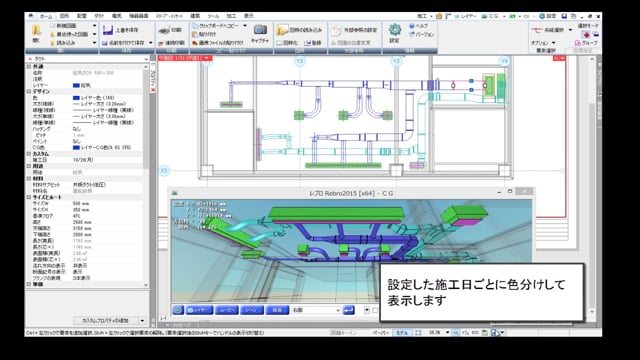
Task: Click the 外部参照の設定 icon
Action: (336, 30)
